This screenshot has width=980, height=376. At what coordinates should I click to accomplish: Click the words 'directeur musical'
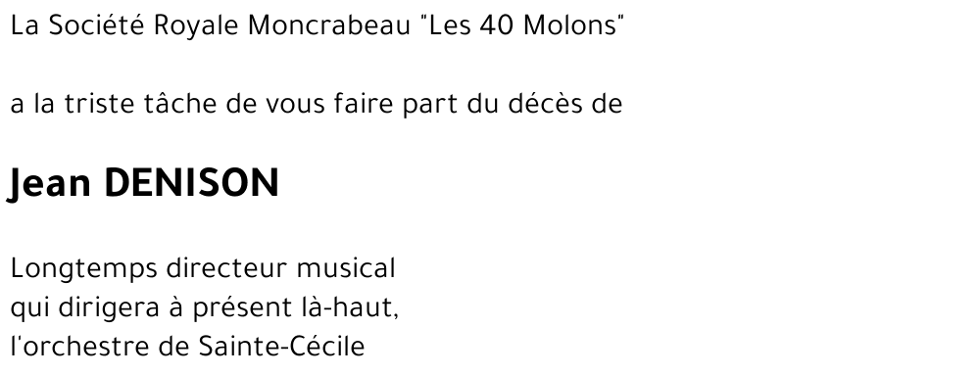point(280,268)
